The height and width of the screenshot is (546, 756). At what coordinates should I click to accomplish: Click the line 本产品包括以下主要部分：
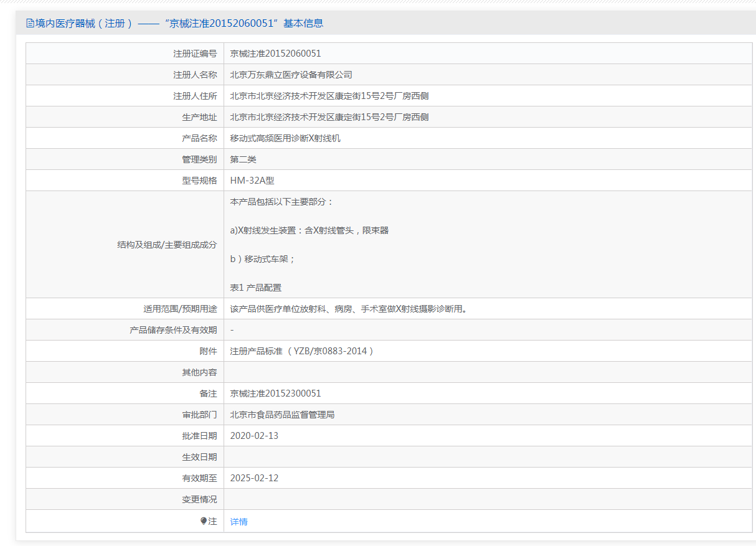point(282,202)
